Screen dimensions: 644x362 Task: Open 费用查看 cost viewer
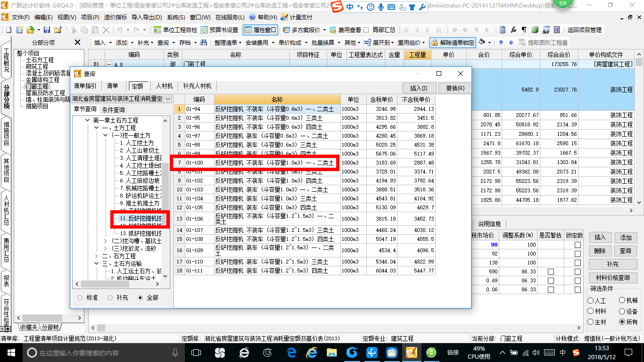pyautogui.click(x=346, y=30)
